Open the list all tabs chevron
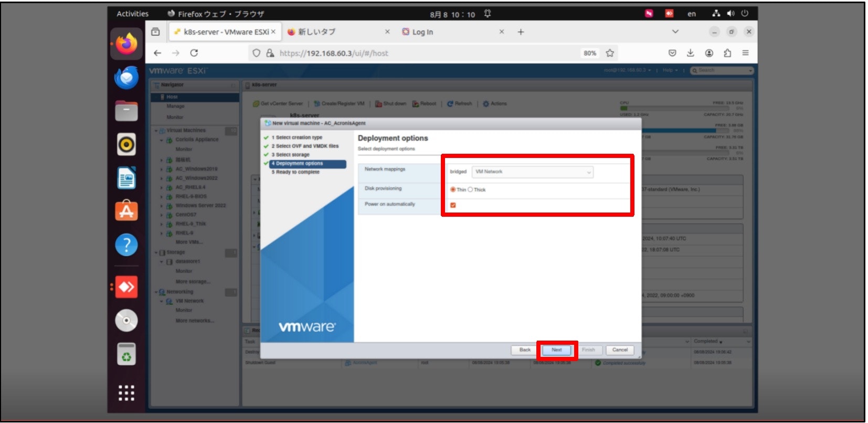Viewport: 868px width, 423px height. 675,32
